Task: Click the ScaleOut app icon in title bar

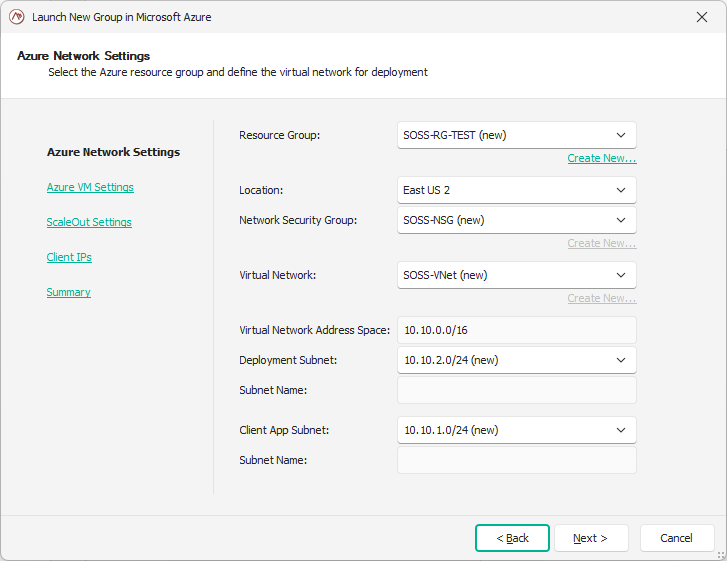Action: point(16,17)
